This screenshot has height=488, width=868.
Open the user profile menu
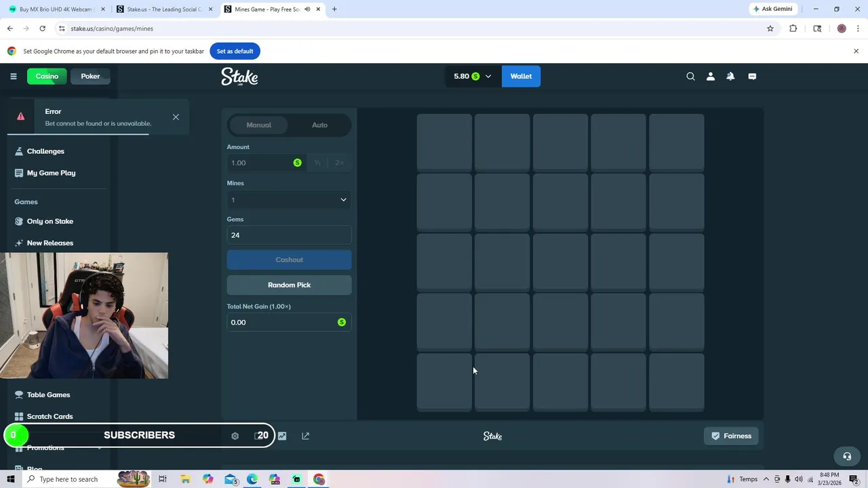710,76
